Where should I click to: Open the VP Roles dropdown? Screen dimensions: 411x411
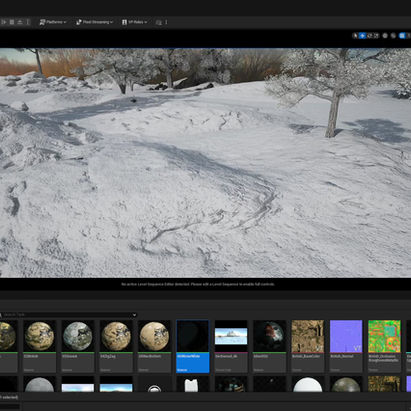(134, 22)
